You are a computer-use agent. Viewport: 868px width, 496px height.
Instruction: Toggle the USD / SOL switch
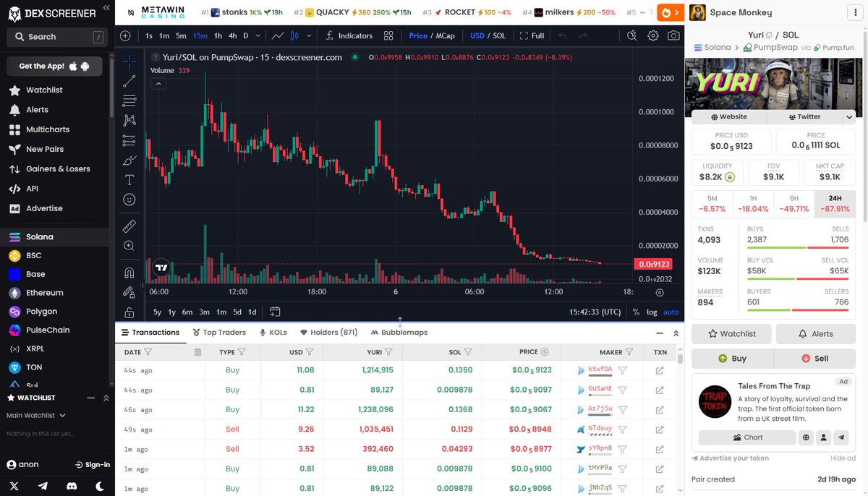pos(488,35)
